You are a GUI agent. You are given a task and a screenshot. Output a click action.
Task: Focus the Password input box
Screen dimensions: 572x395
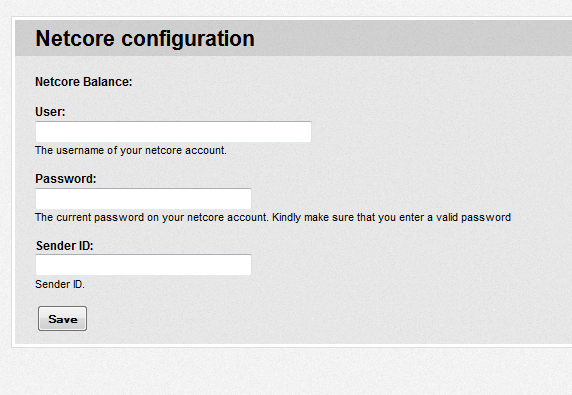tap(143, 199)
